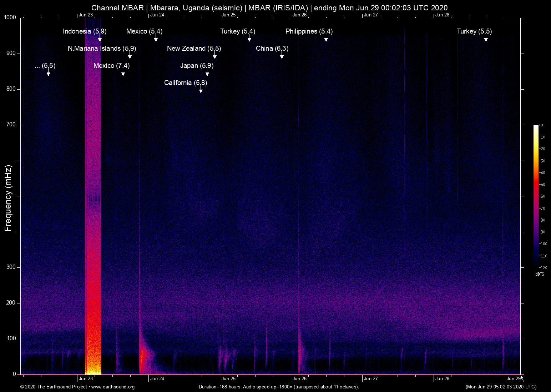Select the New Zealand (5.5) arrow marker
This screenshot has height=392, width=551.
(x=215, y=56)
